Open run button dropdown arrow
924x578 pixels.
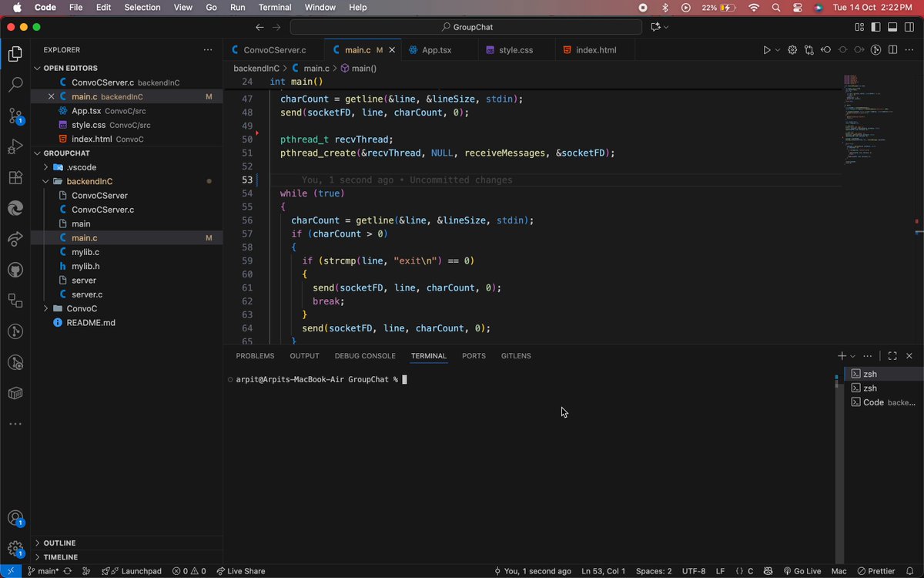point(777,50)
